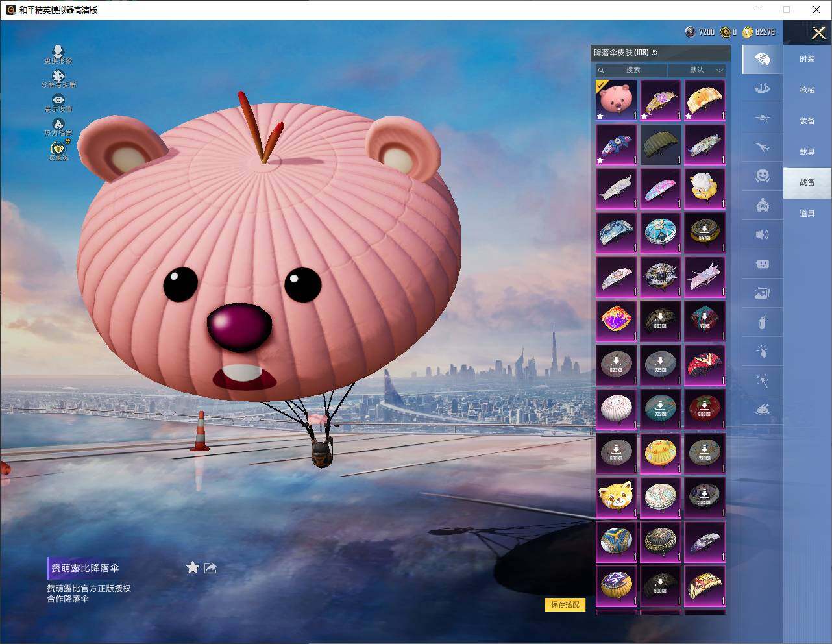The height and width of the screenshot is (644, 832).
Task: Select the yellow duck parachute thumbnail
Action: point(661,454)
